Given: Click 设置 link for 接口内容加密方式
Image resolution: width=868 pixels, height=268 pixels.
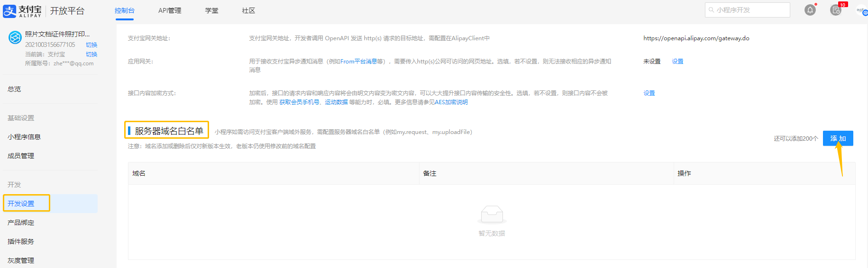Looking at the screenshot, I should (x=649, y=93).
